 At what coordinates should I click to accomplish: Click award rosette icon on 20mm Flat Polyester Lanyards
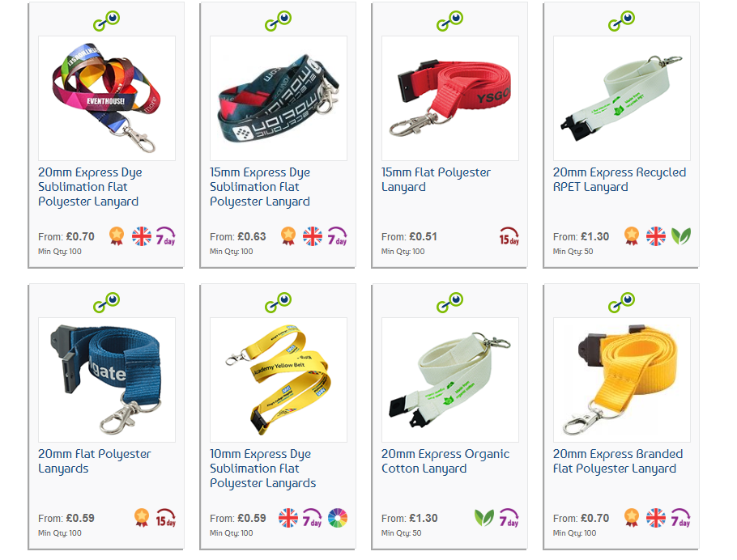point(142,518)
